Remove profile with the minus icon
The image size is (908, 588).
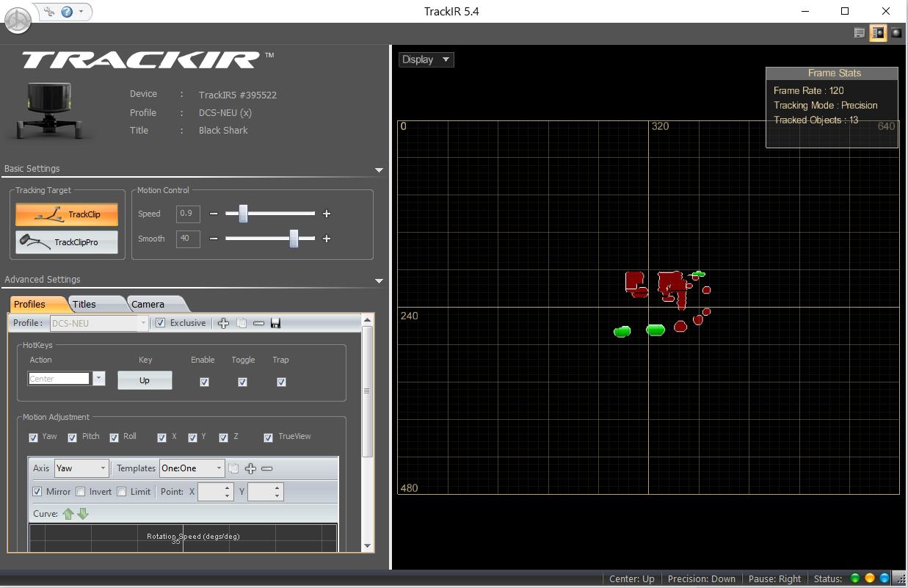click(x=258, y=323)
